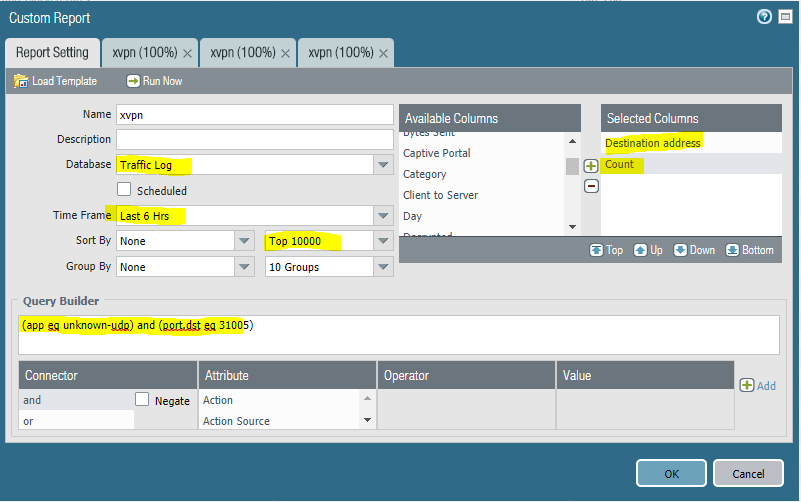Expand the Database dropdown

[383, 165]
